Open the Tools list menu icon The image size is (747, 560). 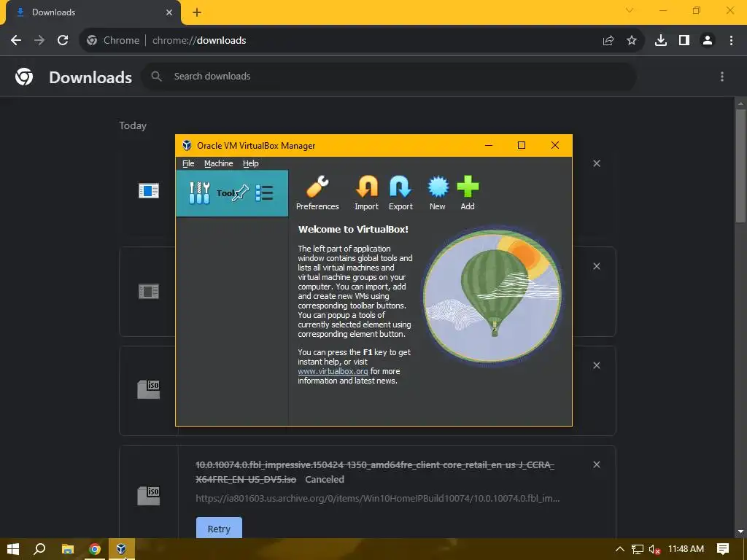pyautogui.click(x=264, y=192)
